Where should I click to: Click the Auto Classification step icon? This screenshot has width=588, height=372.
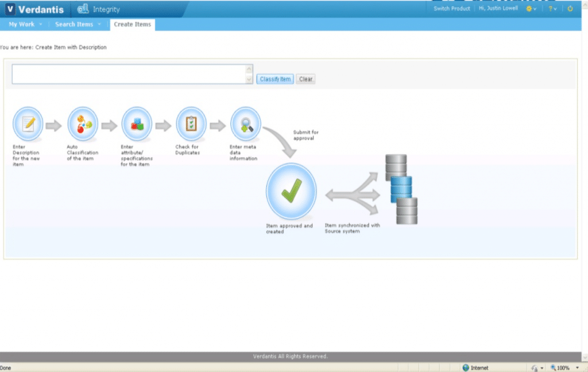(x=82, y=123)
